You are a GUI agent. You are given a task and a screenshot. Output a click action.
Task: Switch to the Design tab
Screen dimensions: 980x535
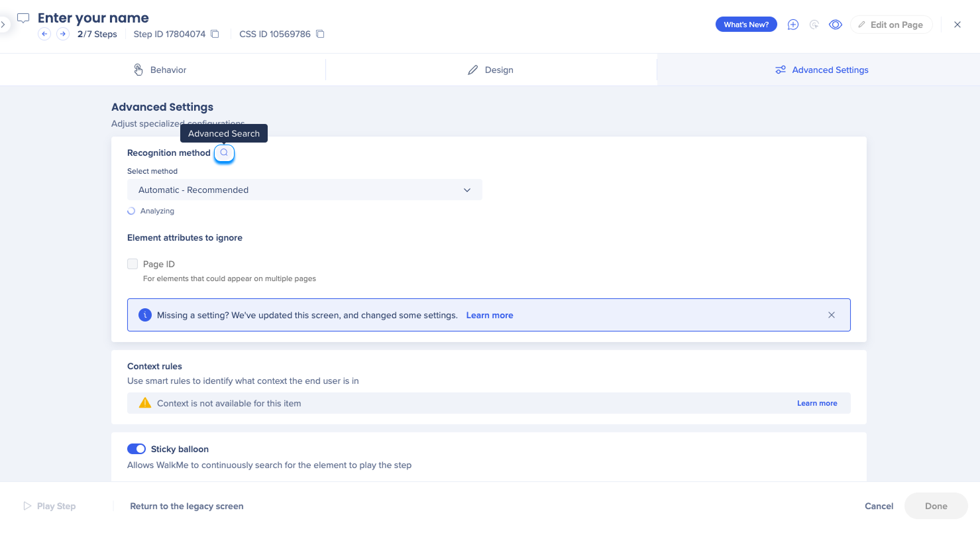490,70
